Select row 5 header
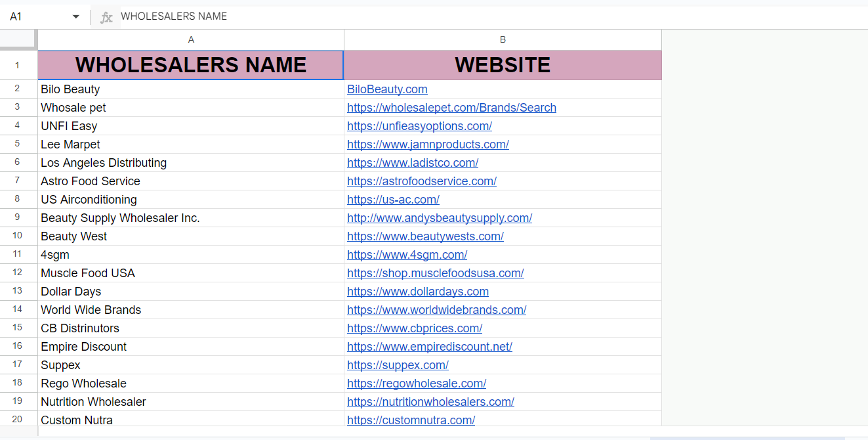 coord(18,144)
